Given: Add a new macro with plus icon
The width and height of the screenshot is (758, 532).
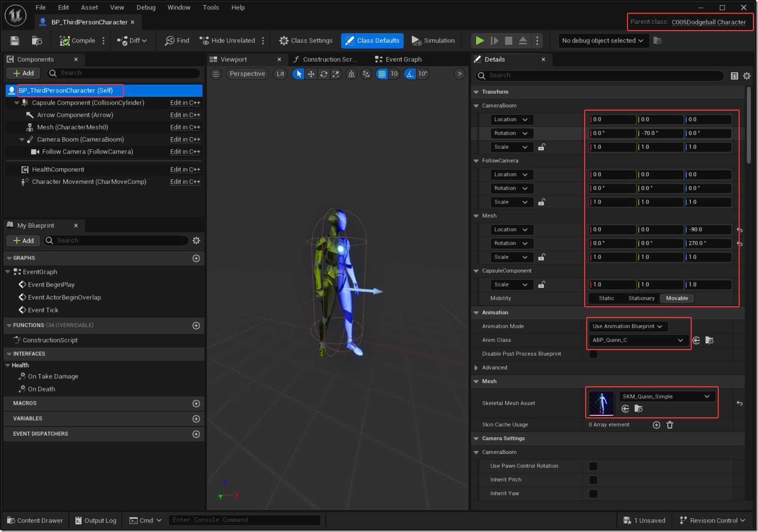Looking at the screenshot, I should 196,404.
